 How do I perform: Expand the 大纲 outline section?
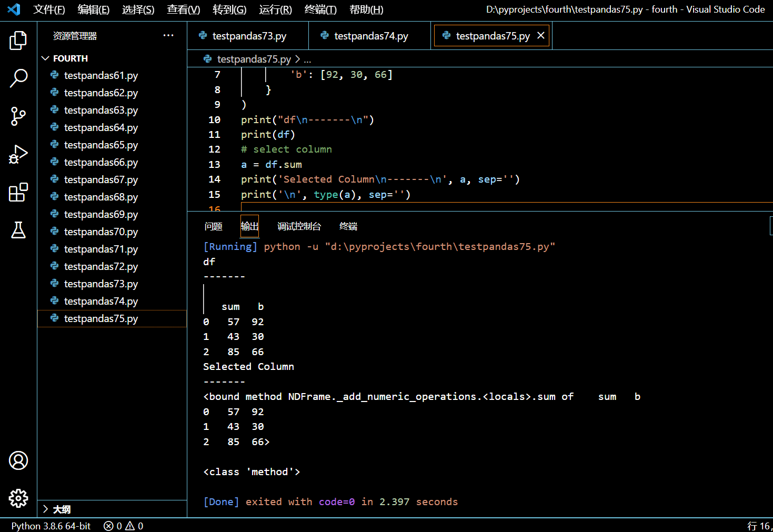[45, 509]
